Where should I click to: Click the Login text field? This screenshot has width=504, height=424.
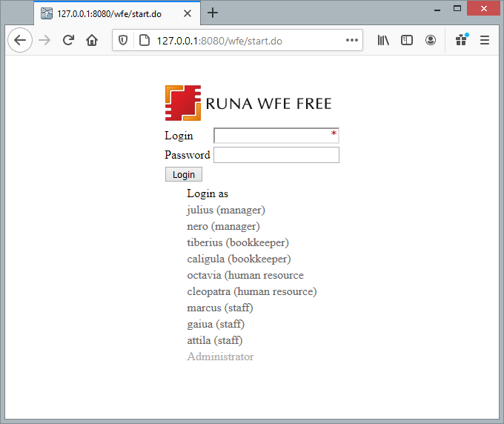click(x=273, y=136)
